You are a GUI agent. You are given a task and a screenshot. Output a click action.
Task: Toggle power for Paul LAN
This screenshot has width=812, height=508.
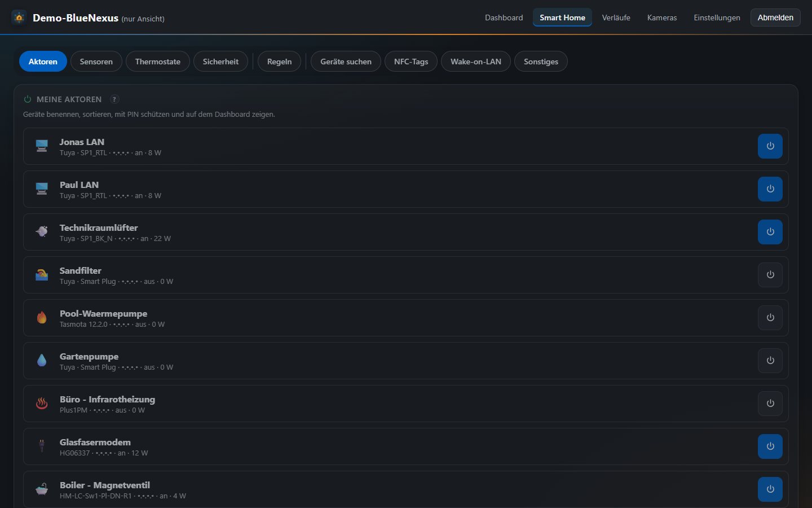tap(770, 189)
